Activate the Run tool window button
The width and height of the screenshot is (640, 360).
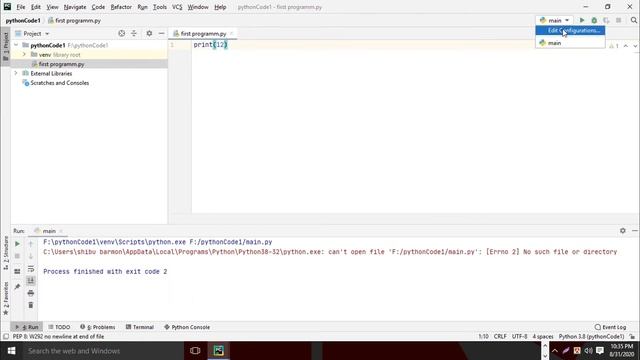[x=27, y=327]
